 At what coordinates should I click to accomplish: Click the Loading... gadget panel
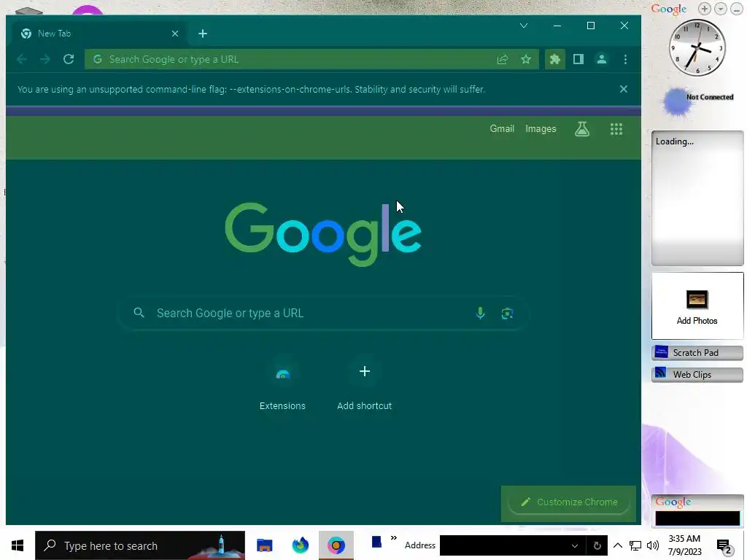(697, 198)
